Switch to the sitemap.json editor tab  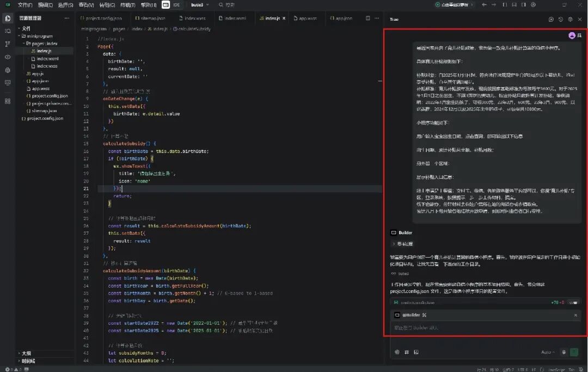coord(150,18)
